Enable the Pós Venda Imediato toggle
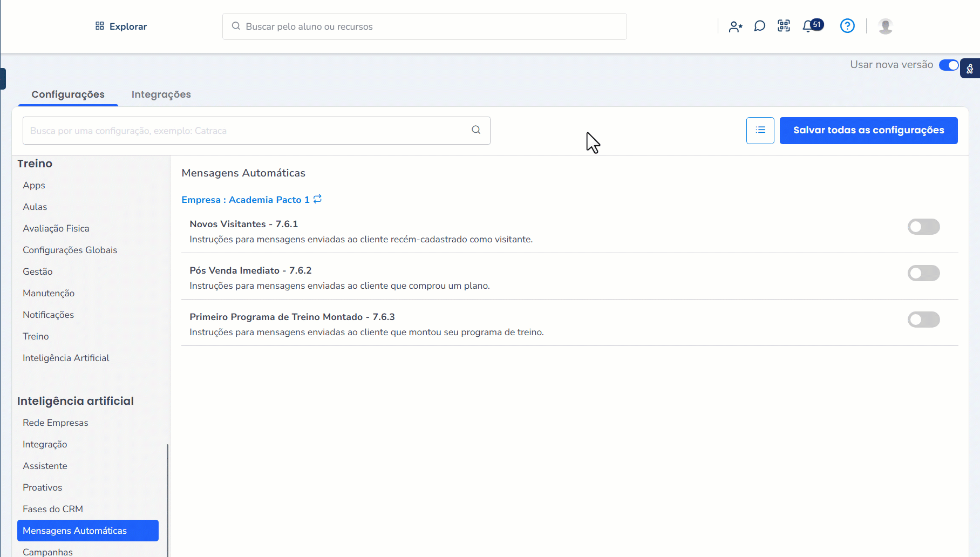This screenshot has width=980, height=557. [923, 273]
